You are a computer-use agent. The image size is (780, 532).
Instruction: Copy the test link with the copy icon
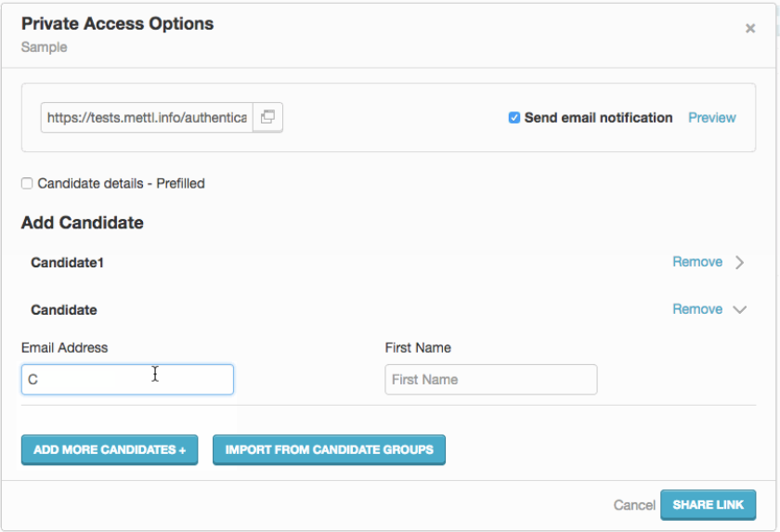click(x=267, y=118)
